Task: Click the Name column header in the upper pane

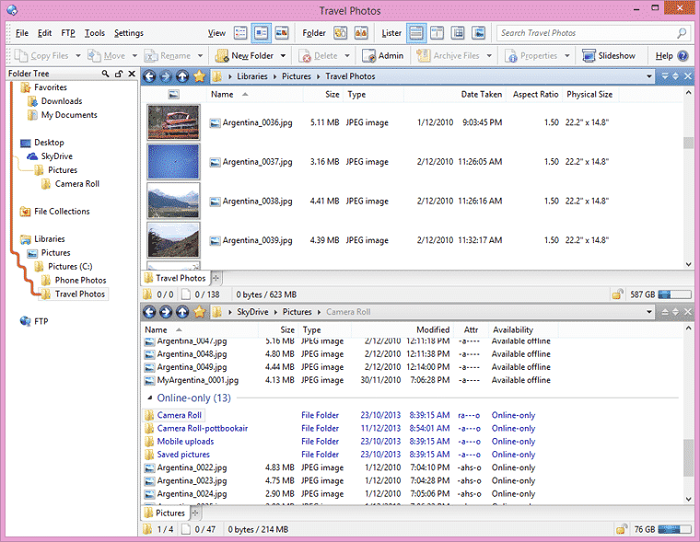Action: (x=222, y=95)
